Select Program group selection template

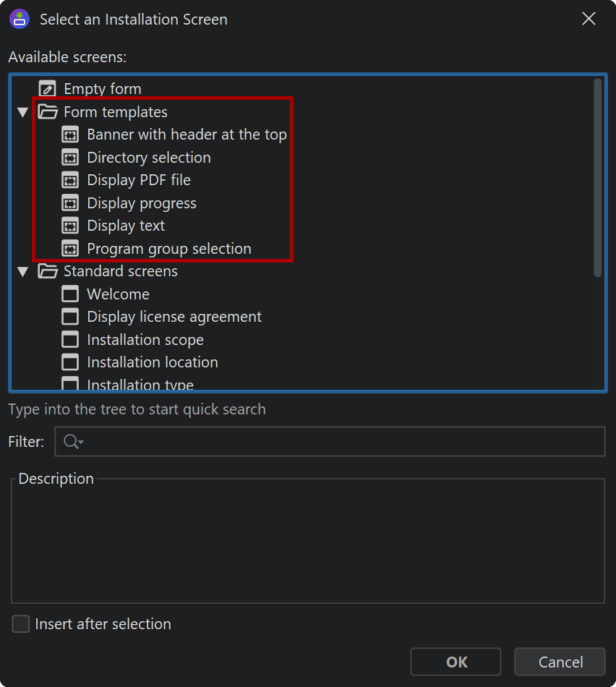coord(169,249)
